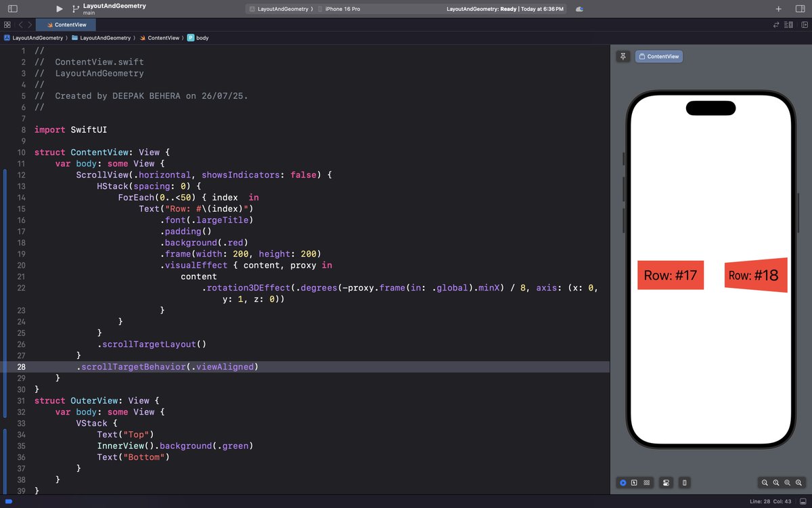The width and height of the screenshot is (812, 508).
Task: Pin the canvas preview
Action: (623, 56)
